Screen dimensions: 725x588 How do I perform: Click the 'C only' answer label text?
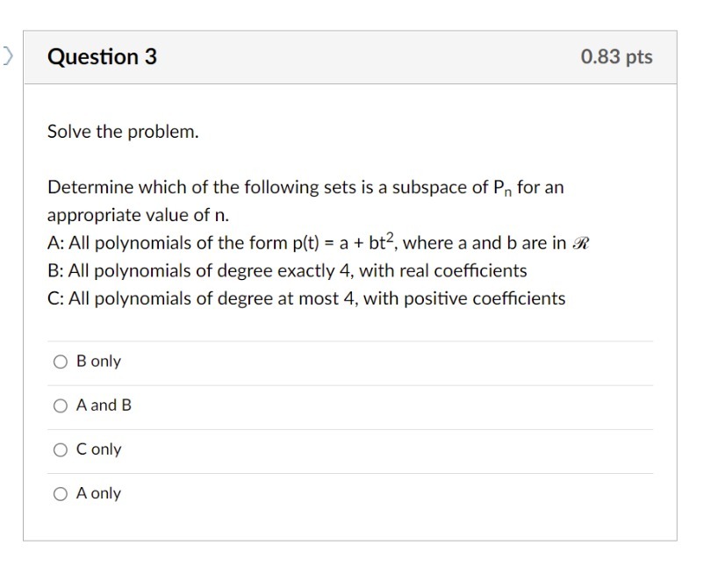click(x=98, y=449)
